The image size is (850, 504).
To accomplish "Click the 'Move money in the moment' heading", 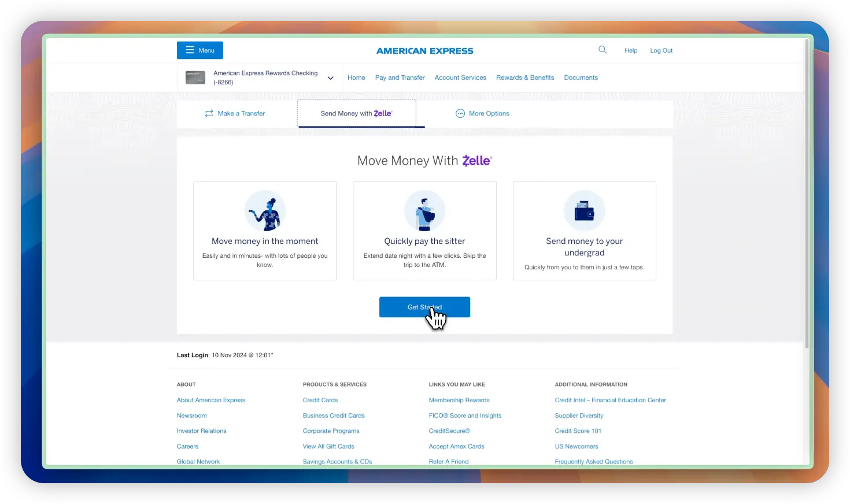I will tap(265, 241).
